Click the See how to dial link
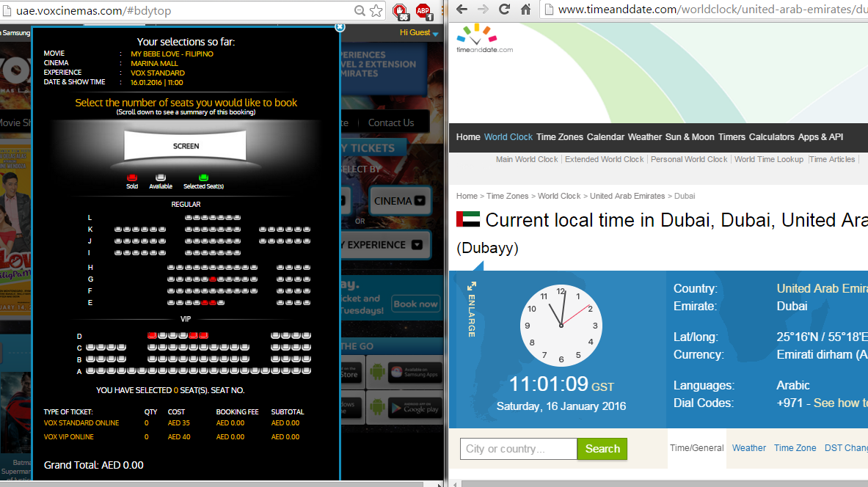This screenshot has width=868, height=487. click(x=840, y=403)
